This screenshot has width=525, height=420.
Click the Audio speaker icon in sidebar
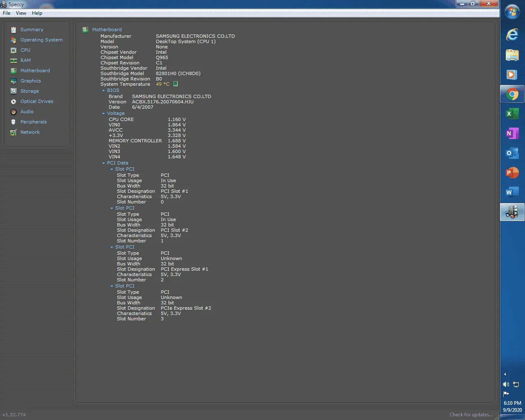click(x=14, y=112)
